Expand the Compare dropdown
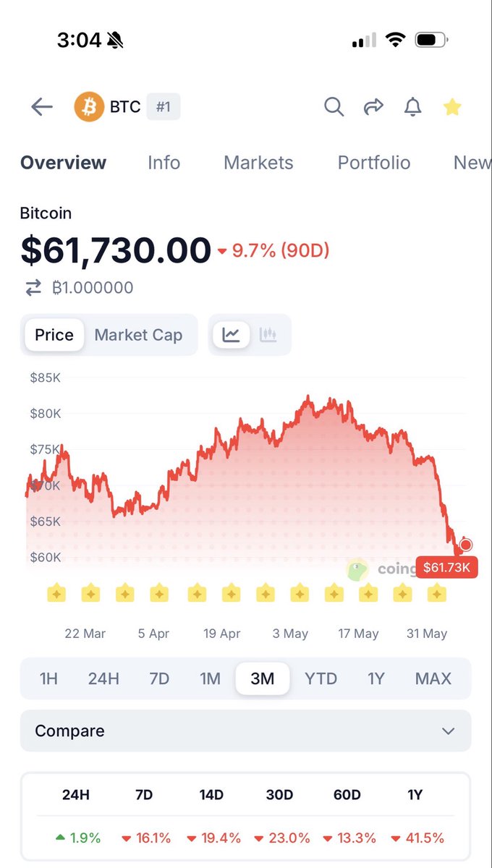Screen dimensions: 492x868 coord(246,731)
